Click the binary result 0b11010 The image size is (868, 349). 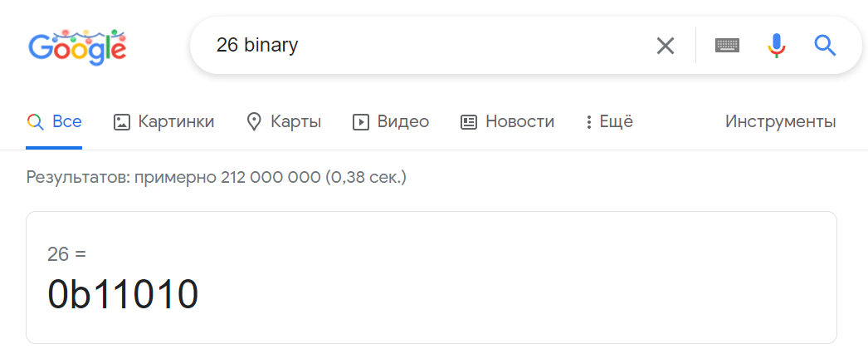pos(123,295)
